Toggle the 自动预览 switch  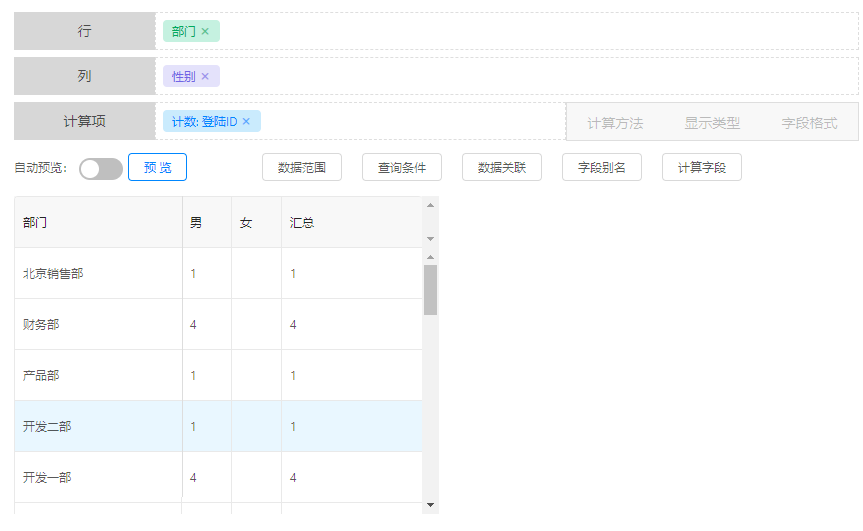(x=100, y=168)
